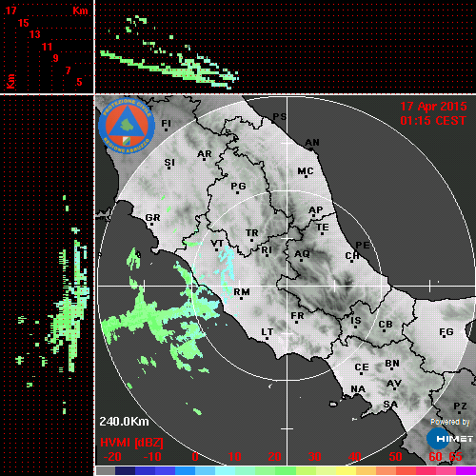
Task: Click the '240.0Km' range label
Action: point(124,422)
